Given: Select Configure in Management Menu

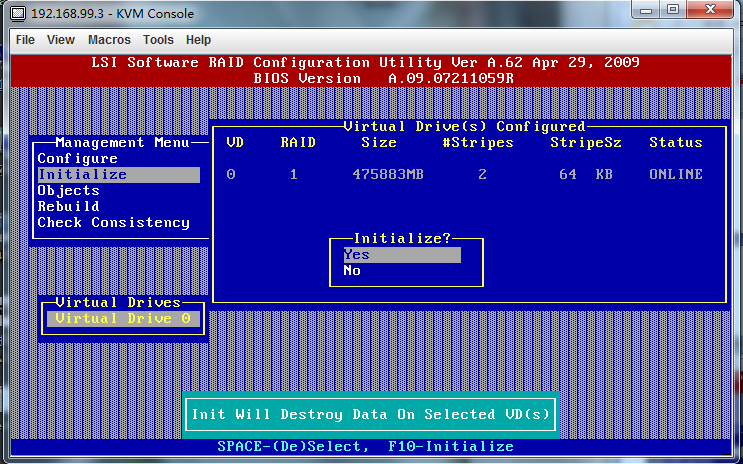Looking at the screenshot, I should click(x=78, y=158).
